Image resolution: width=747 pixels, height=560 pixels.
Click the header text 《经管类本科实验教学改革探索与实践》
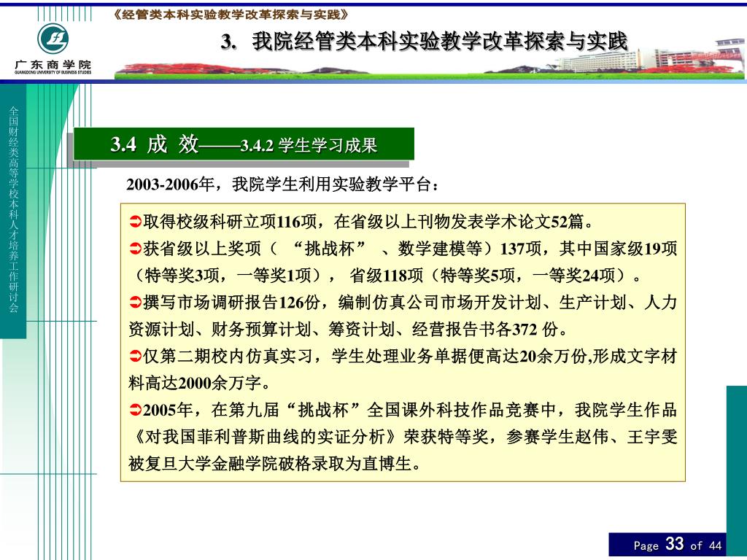pyautogui.click(x=231, y=15)
